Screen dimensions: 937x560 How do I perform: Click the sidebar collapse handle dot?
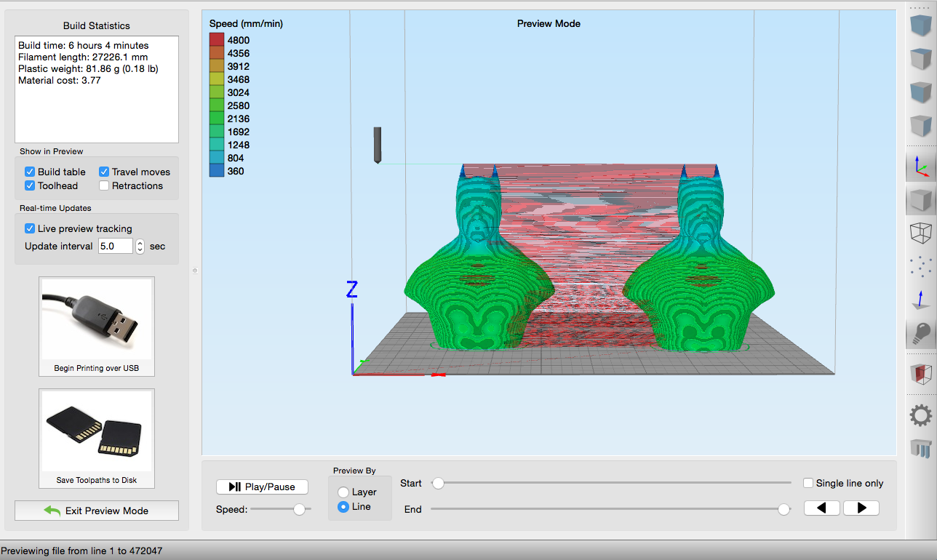(195, 271)
